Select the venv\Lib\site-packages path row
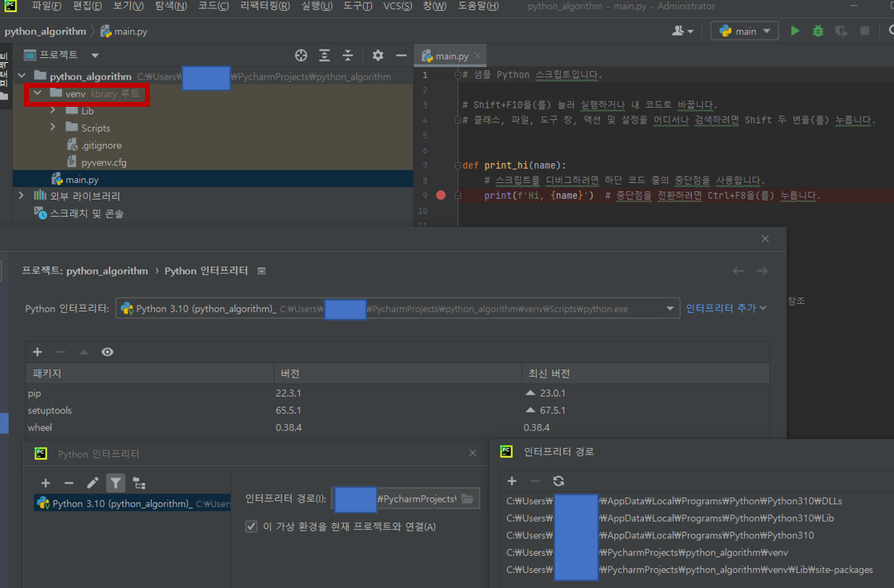The image size is (894, 588). [697, 569]
